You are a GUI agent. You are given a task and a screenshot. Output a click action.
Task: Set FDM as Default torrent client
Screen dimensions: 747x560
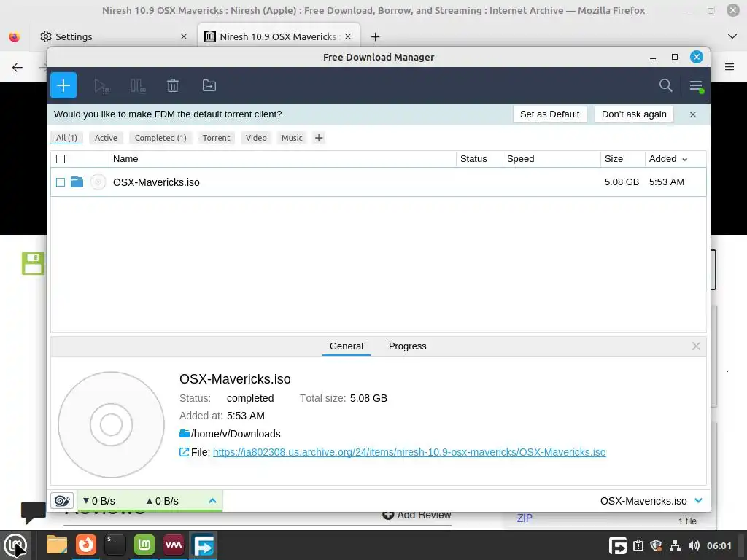[549, 114]
